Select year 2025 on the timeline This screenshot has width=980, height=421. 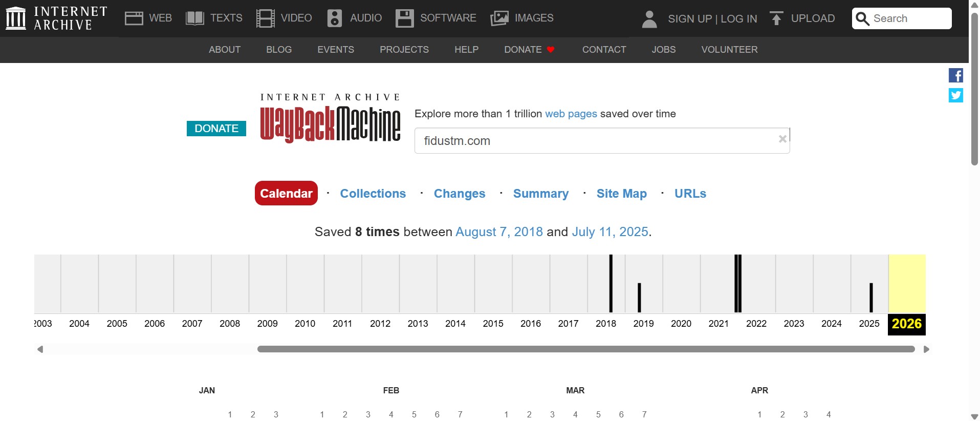click(869, 324)
